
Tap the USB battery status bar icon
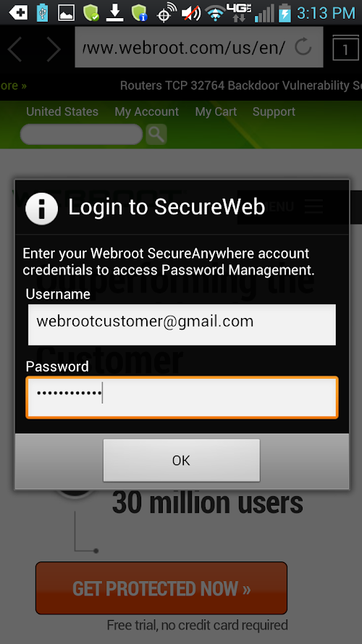click(42, 12)
